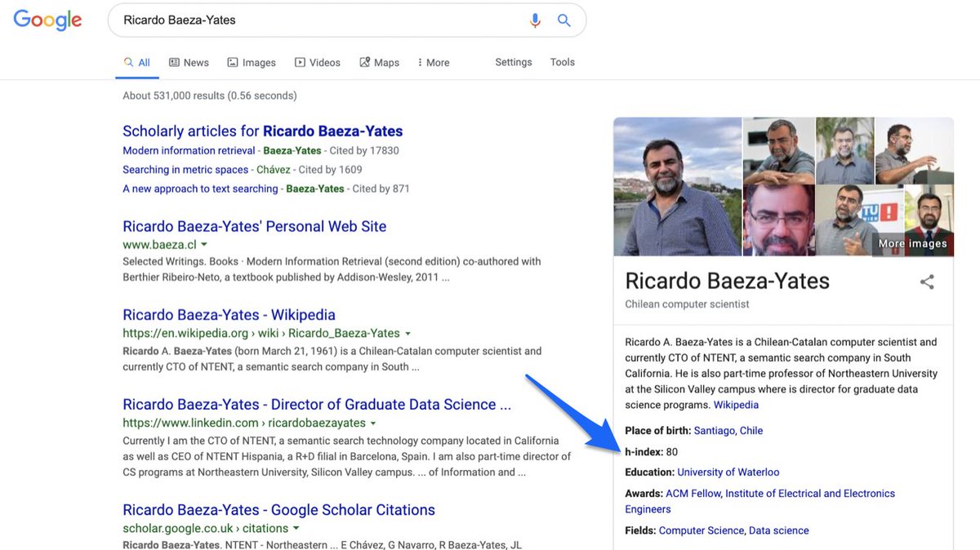Click the News tab newspaper icon
Image resolution: width=980 pixels, height=550 pixels.
(174, 62)
